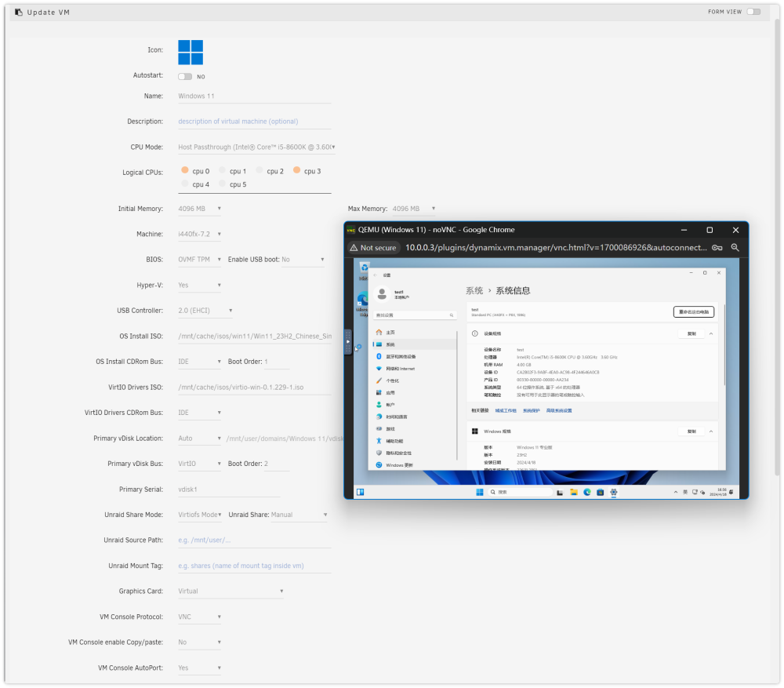Image resolution: width=784 pixels, height=688 pixels.
Task: Open Task View on VM taskbar
Action: (x=560, y=493)
